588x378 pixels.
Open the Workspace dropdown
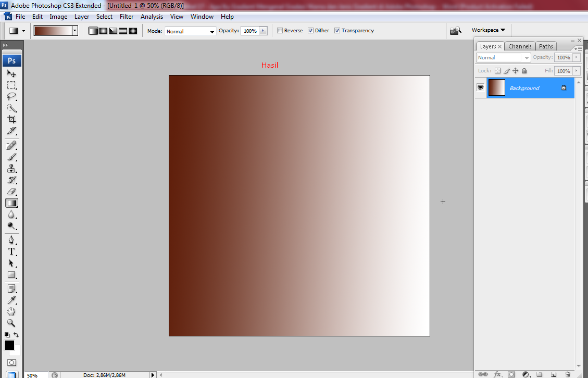pos(487,30)
